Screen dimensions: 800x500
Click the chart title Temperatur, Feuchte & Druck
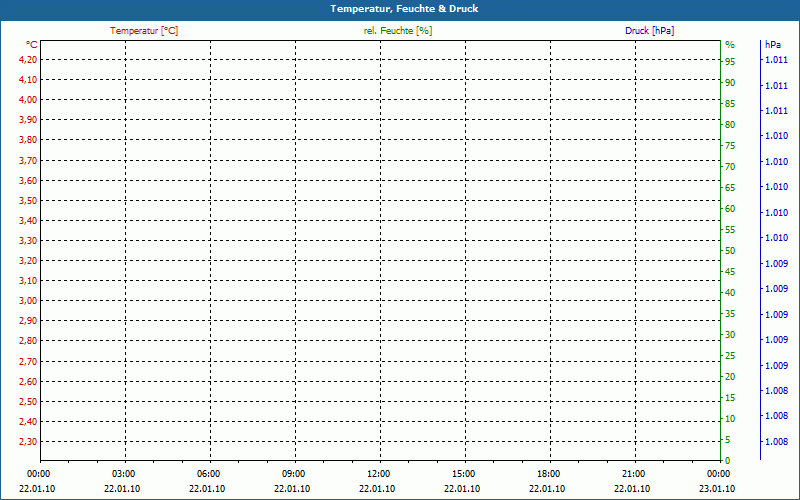tap(404, 9)
